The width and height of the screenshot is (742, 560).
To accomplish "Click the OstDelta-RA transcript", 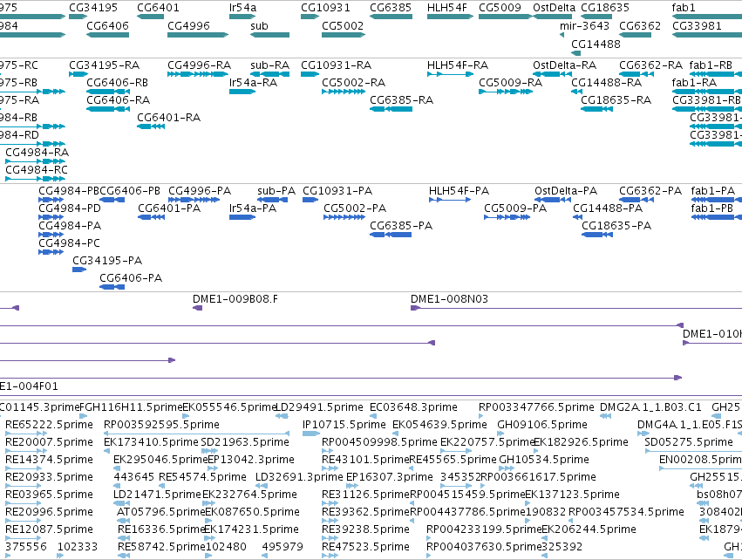I will pyautogui.click(x=552, y=74).
